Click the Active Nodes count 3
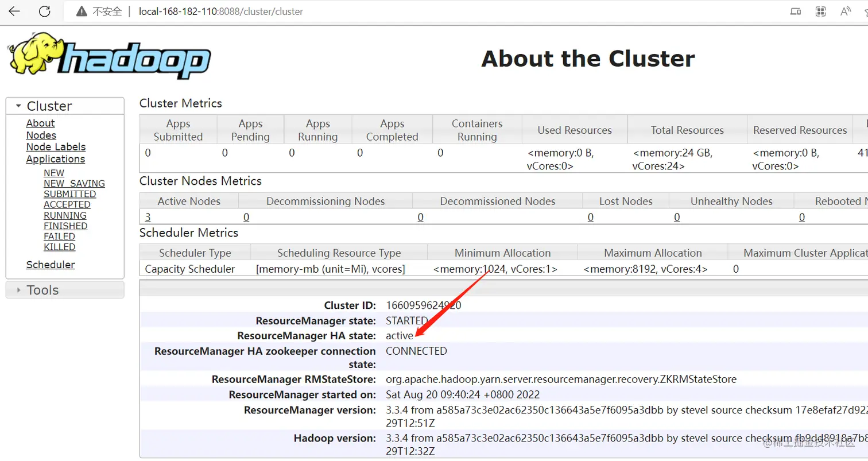The image size is (868, 461). click(148, 218)
